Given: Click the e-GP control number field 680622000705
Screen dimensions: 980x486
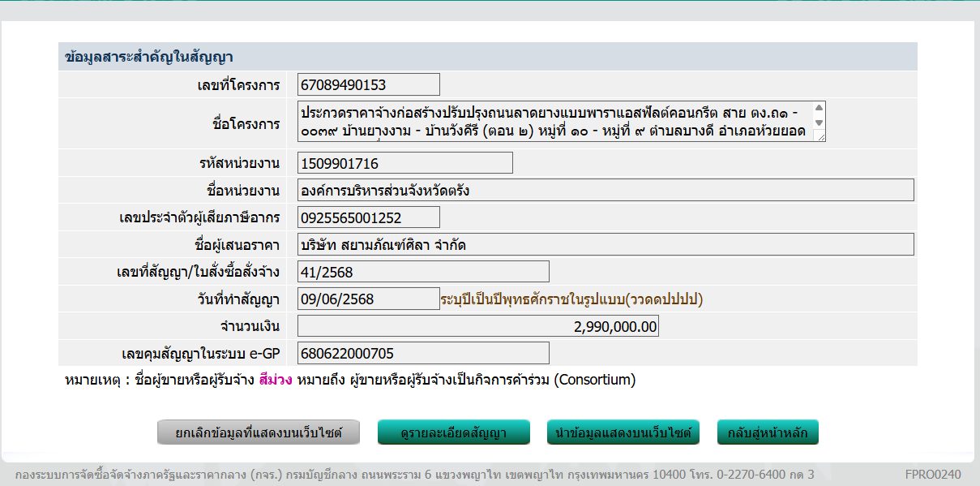Looking at the screenshot, I should coord(423,353).
